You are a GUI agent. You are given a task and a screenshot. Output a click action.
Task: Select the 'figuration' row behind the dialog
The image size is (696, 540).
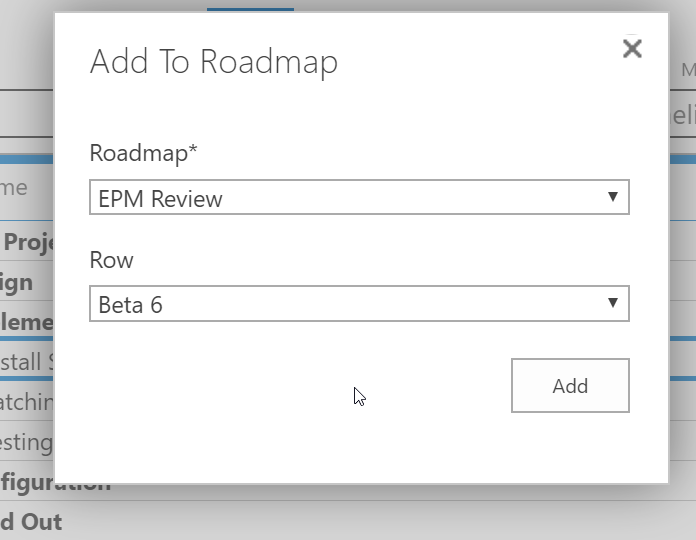point(55,483)
